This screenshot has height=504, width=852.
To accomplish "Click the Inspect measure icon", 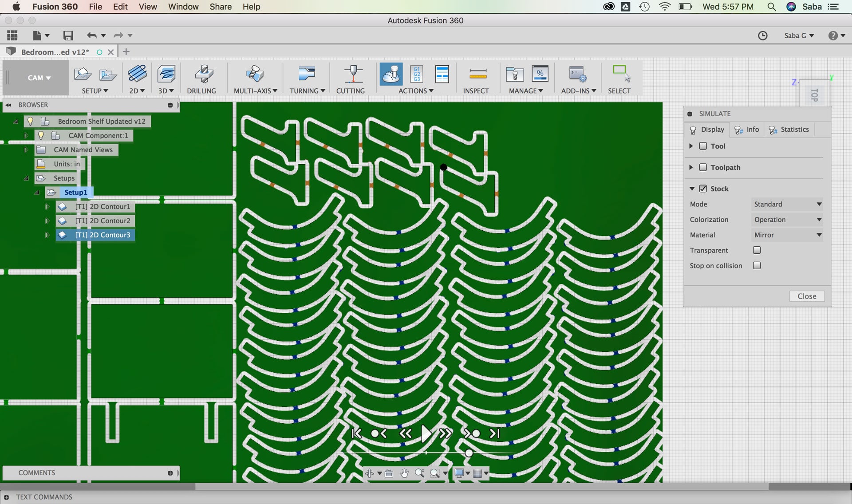I will point(478,74).
